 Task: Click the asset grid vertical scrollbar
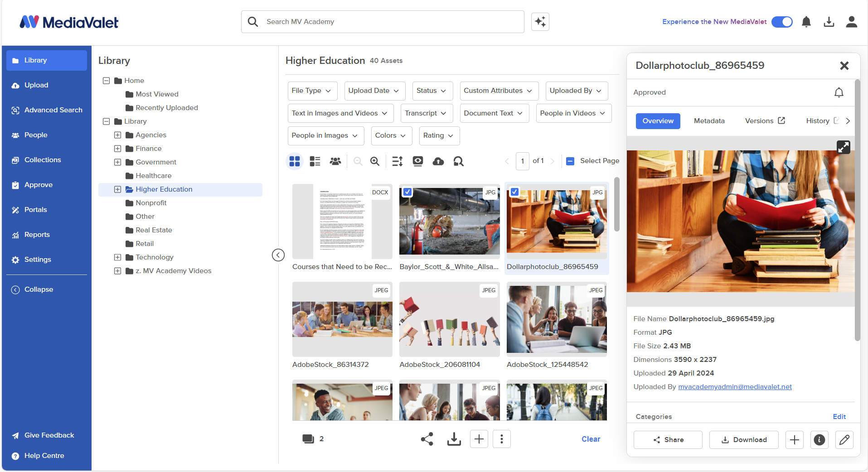click(x=616, y=204)
